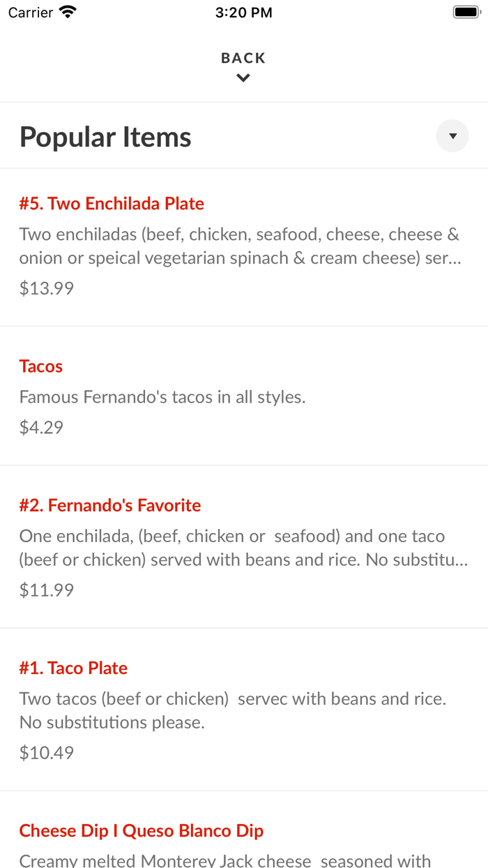Tap the $11.99 price

(47, 590)
